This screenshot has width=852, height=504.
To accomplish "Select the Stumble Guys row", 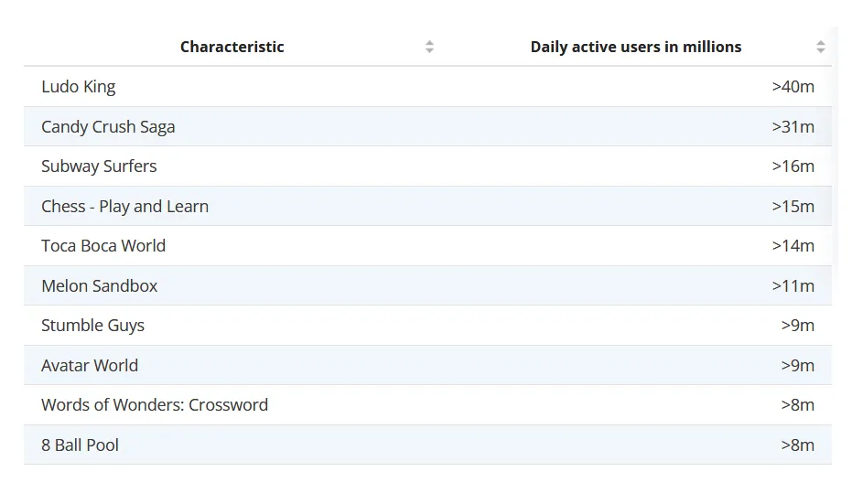I will [92, 326].
